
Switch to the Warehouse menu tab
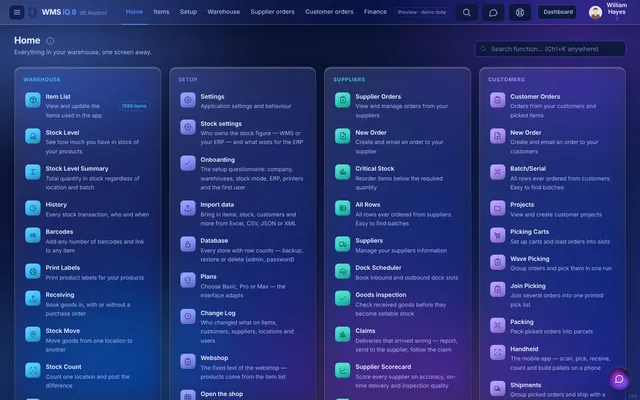click(x=223, y=12)
